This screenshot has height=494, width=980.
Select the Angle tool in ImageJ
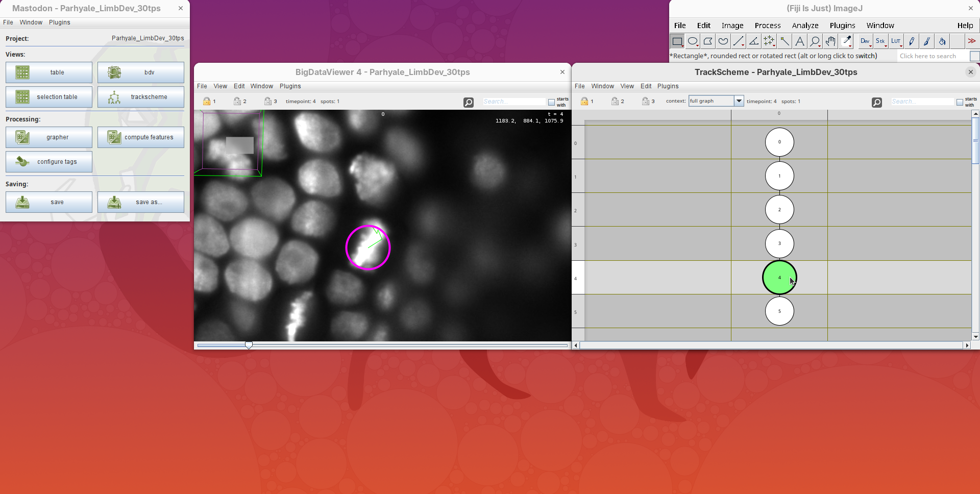tap(754, 41)
